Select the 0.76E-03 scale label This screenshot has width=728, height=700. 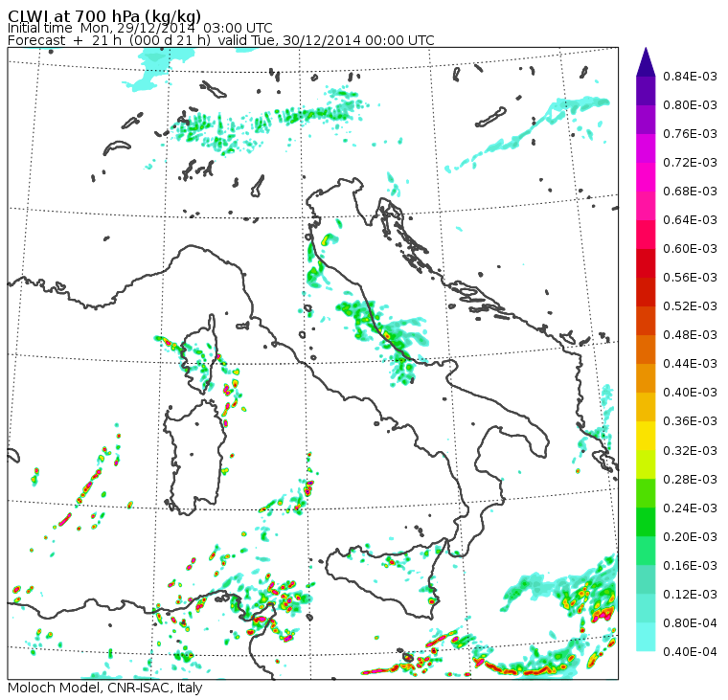click(690, 134)
